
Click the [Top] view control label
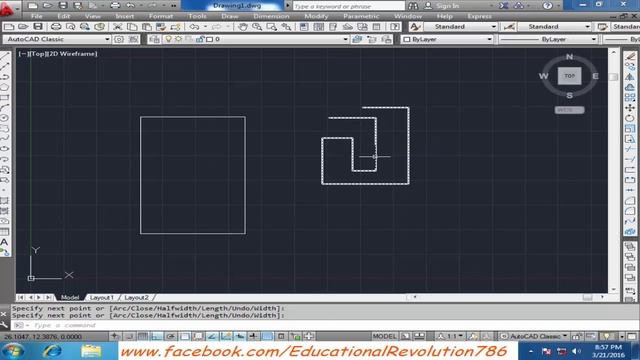pyautogui.click(x=38, y=54)
